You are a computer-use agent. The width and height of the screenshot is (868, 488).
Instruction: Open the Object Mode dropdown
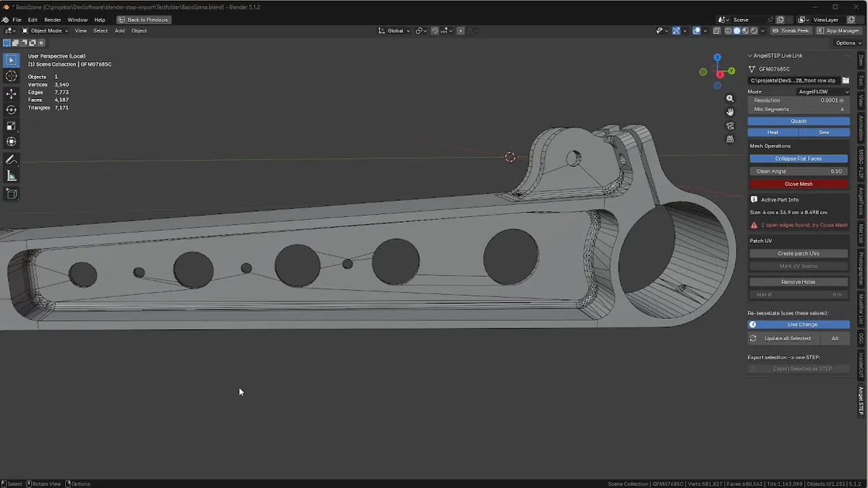[44, 31]
